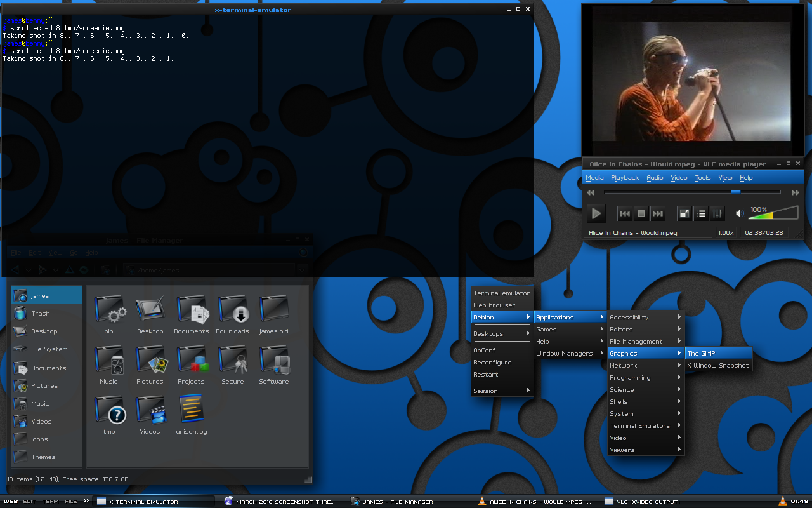Select the Stop playback icon in VLC
Image resolution: width=812 pixels, height=508 pixels.
tap(641, 213)
